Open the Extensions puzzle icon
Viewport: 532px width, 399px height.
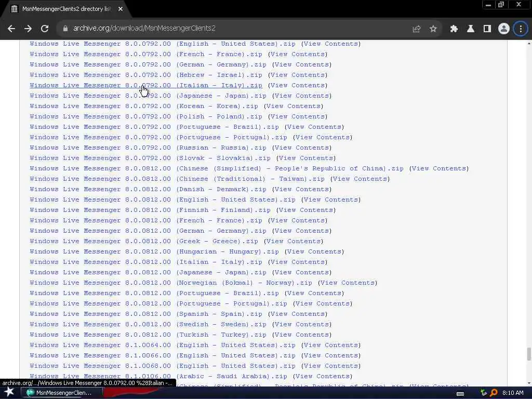[454, 29]
